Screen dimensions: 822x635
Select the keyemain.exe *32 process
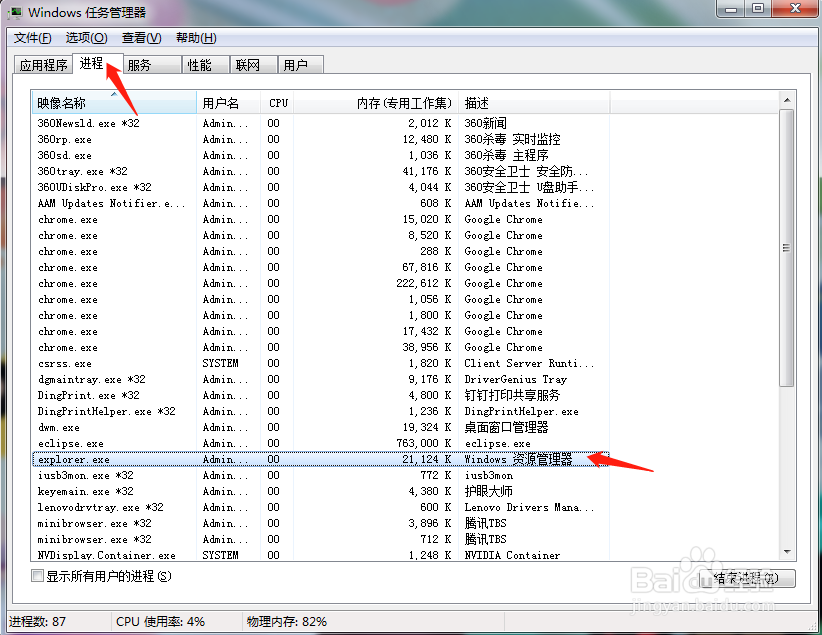[x=321, y=491]
